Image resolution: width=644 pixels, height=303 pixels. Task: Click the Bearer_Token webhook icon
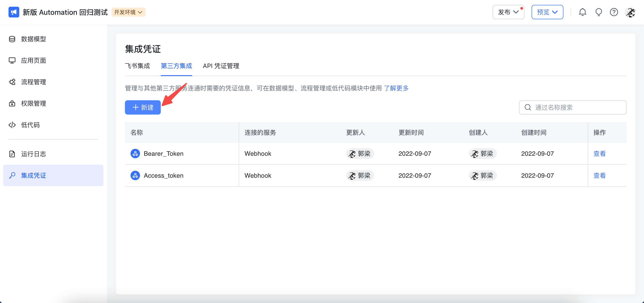click(x=135, y=154)
